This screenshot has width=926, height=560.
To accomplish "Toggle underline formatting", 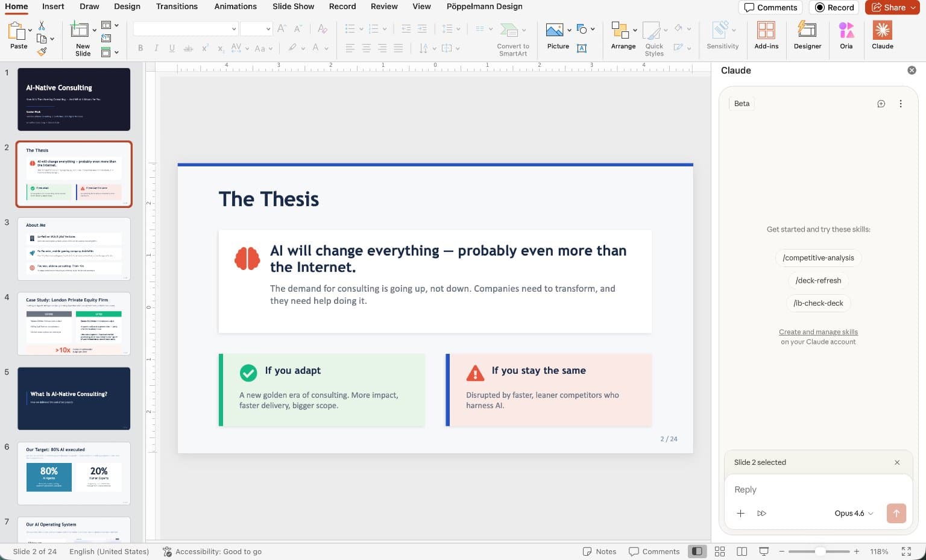I will (x=172, y=48).
